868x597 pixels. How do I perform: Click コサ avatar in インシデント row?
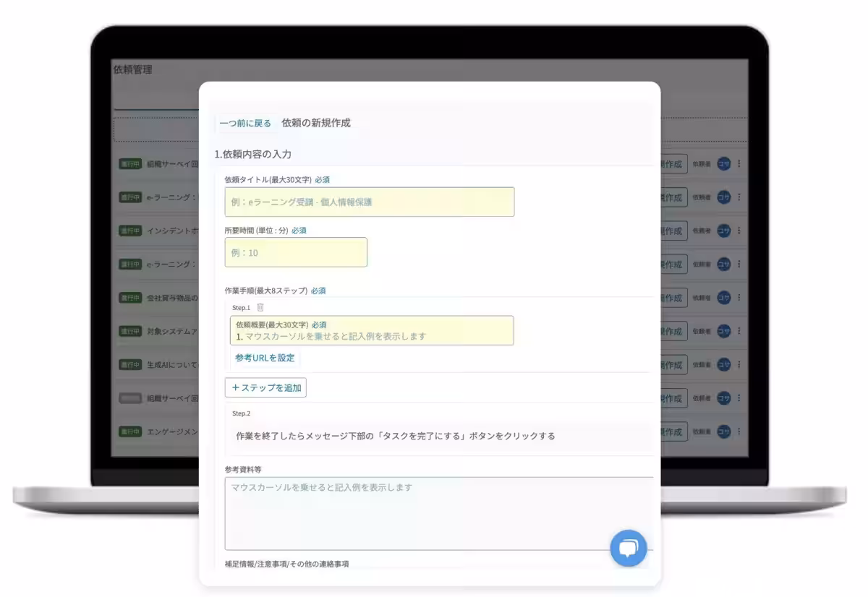tap(723, 231)
